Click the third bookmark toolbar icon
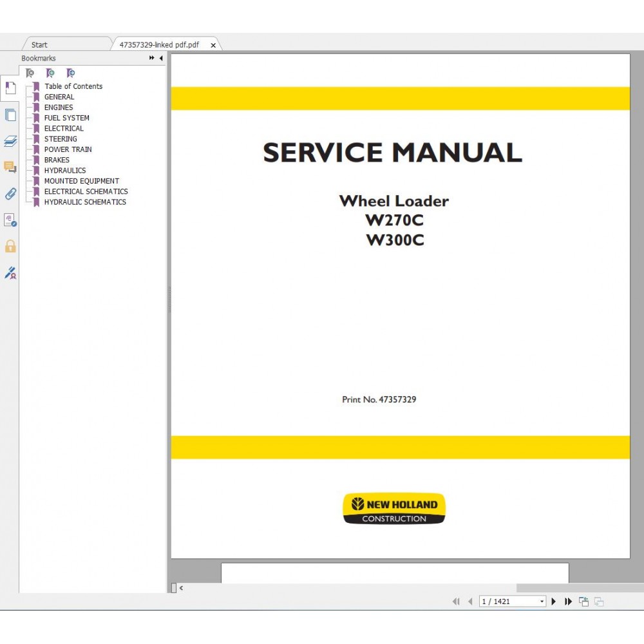 71,73
